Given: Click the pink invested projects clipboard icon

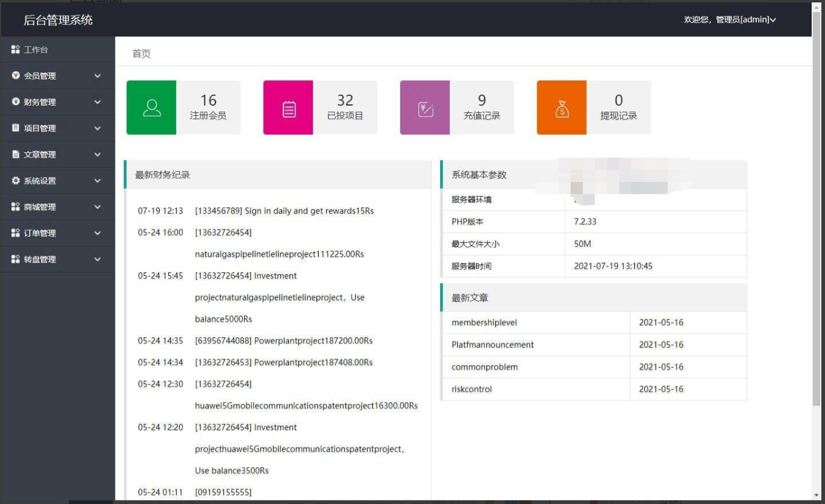Looking at the screenshot, I should (x=288, y=107).
